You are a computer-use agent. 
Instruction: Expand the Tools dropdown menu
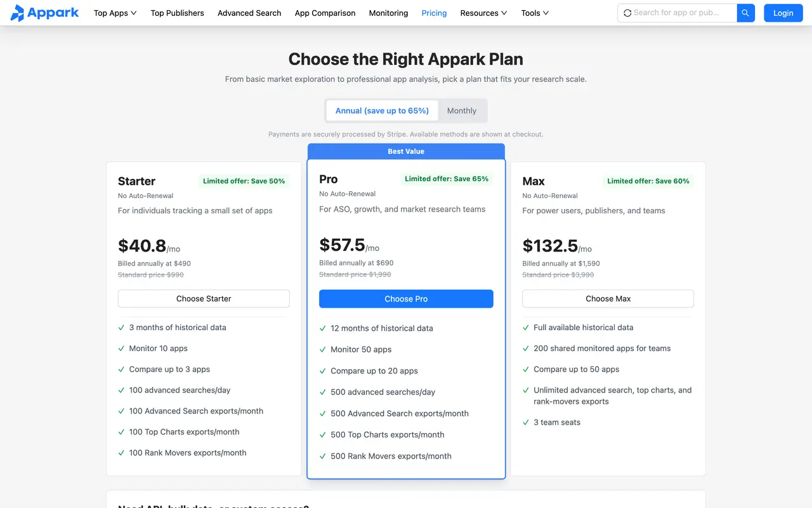click(535, 13)
